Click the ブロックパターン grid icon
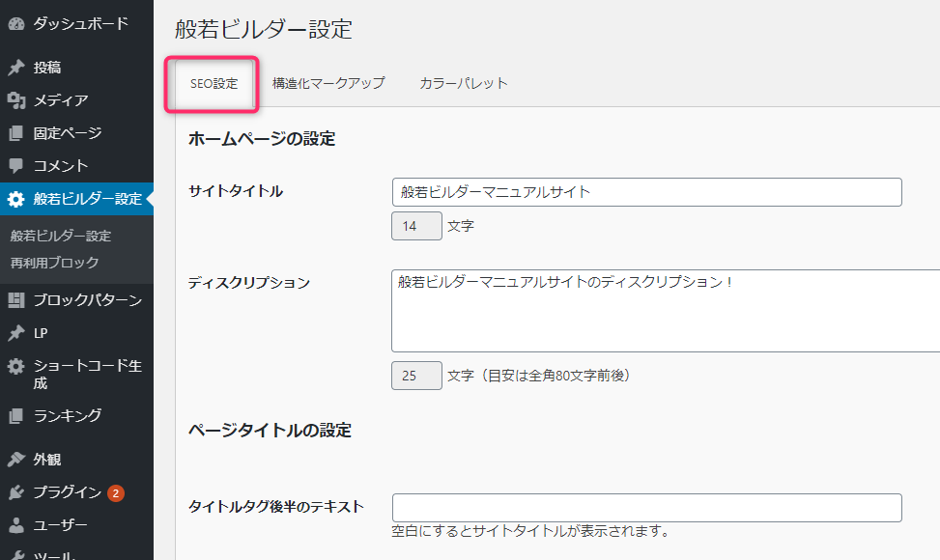The width and height of the screenshot is (940, 560). (x=16, y=300)
